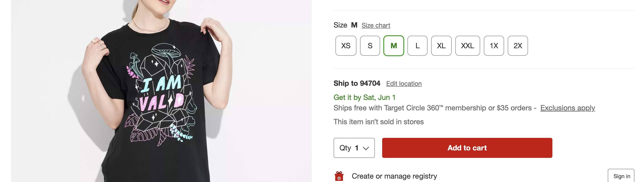Pick size XXL

click(467, 46)
